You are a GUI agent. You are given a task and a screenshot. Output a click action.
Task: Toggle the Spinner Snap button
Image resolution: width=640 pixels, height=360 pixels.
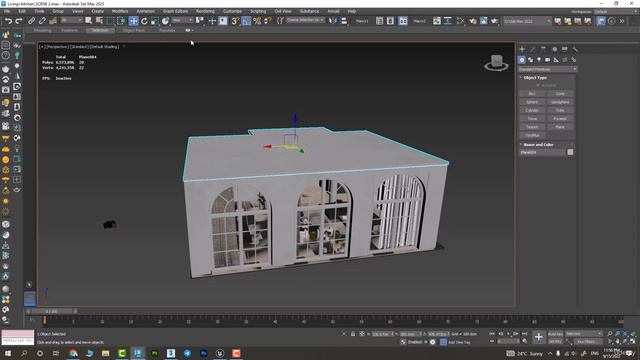(x=267, y=21)
